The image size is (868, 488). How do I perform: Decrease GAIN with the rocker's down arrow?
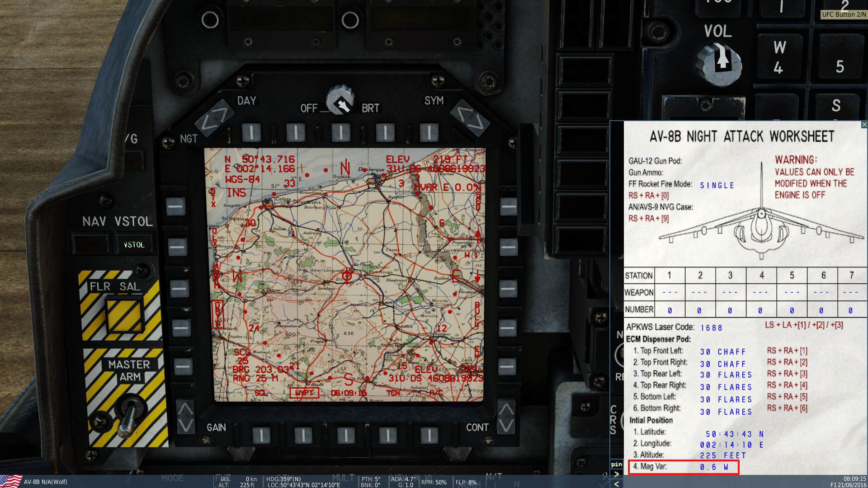click(185, 426)
